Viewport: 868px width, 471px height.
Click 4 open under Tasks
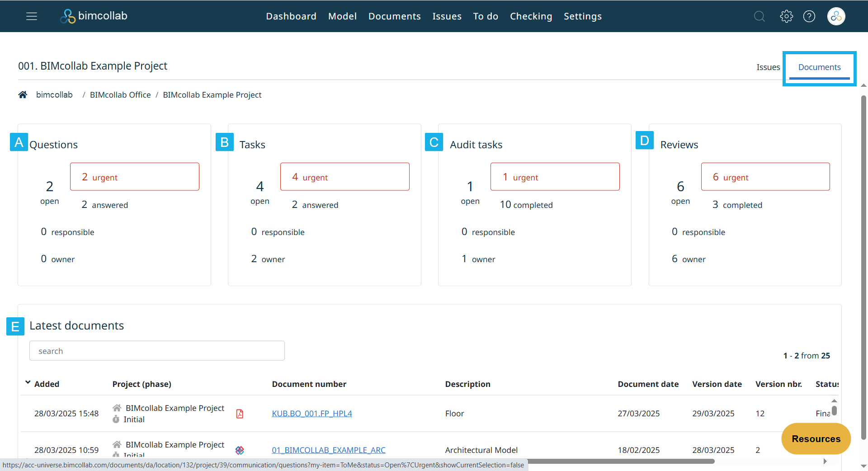click(260, 193)
